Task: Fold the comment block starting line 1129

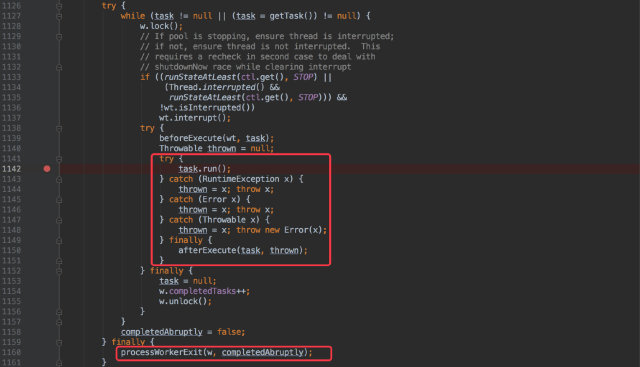Action: click(x=59, y=37)
